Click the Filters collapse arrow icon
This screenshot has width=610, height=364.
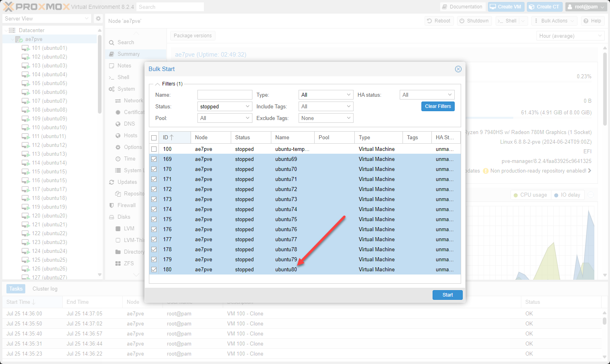(x=158, y=84)
